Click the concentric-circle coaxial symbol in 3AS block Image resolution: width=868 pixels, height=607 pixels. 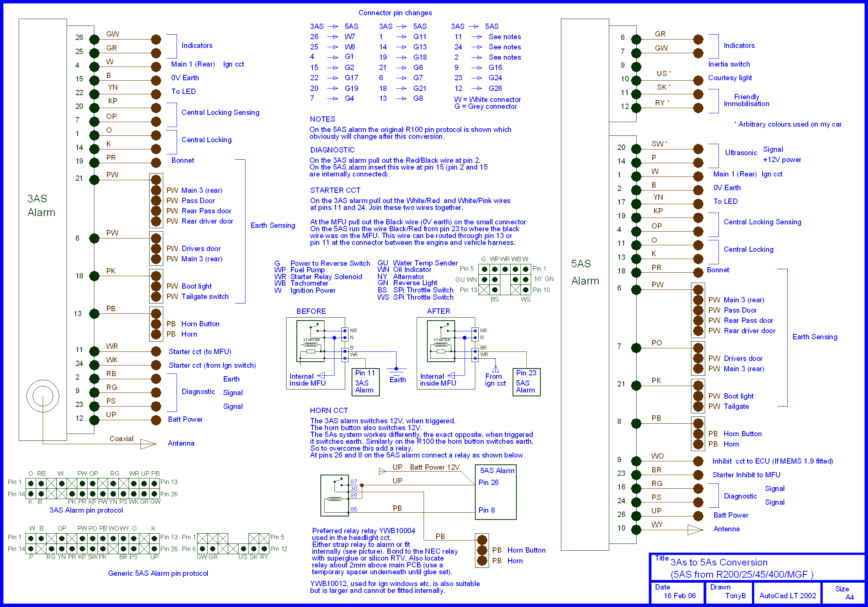43,396
